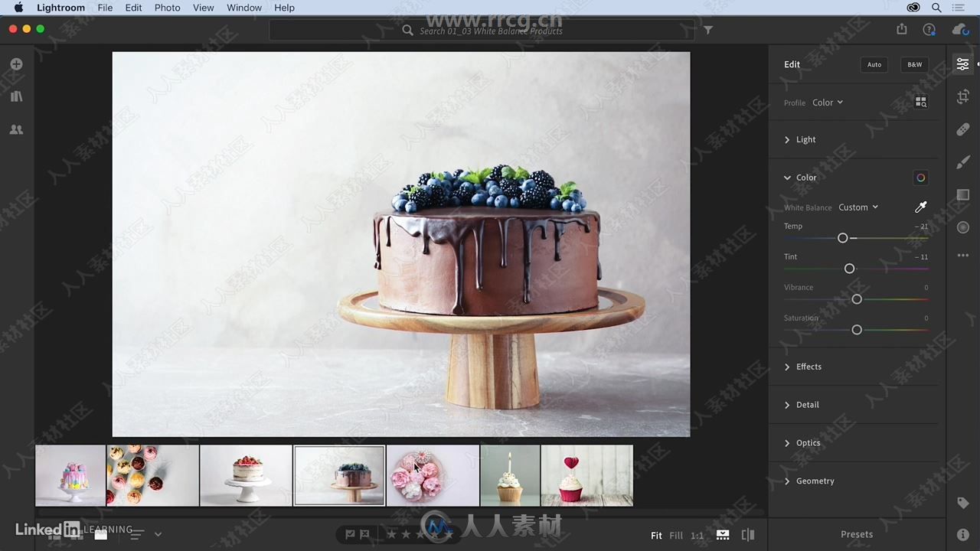Flag the photo as rejected
Image resolution: width=980 pixels, height=551 pixels.
point(364,534)
